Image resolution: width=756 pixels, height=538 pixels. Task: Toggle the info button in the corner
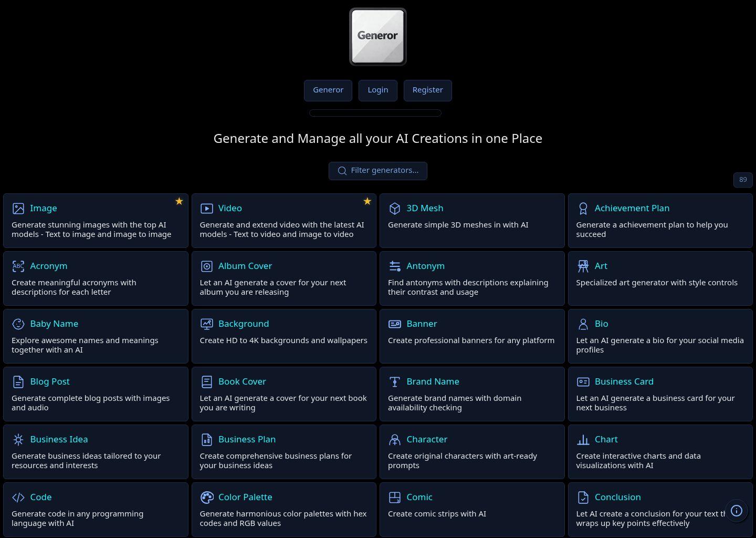coord(737,511)
